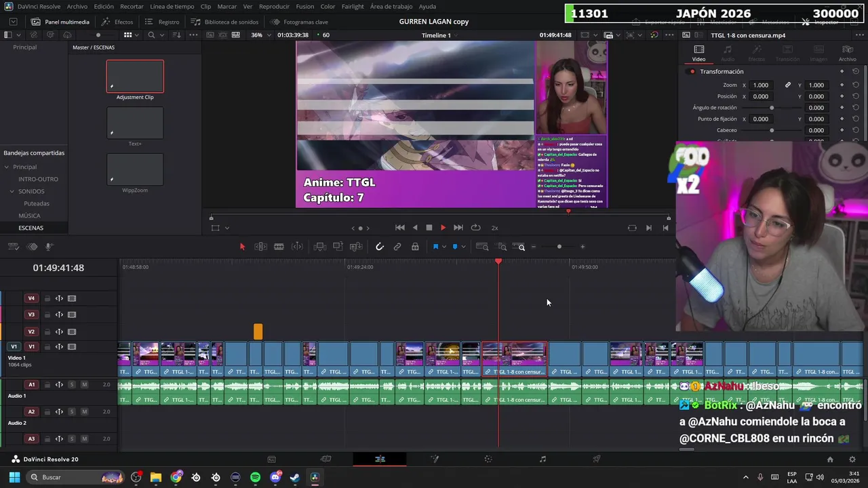Click the Custom zoom magnifier icon
This screenshot has height=488, width=868.
(519, 247)
